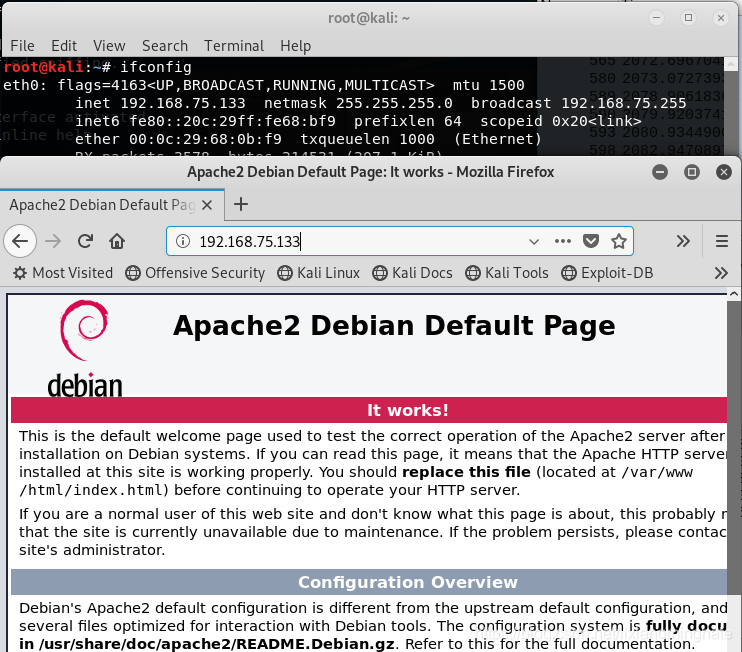Click 'replace this file' bold text

[x=466, y=472]
